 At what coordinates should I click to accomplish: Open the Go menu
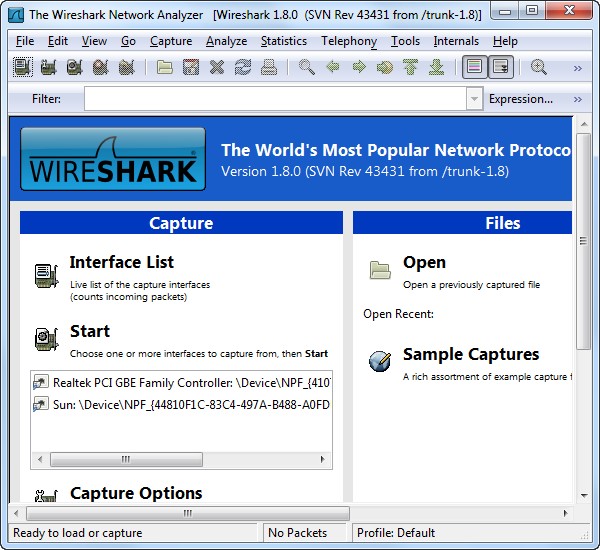pos(128,41)
